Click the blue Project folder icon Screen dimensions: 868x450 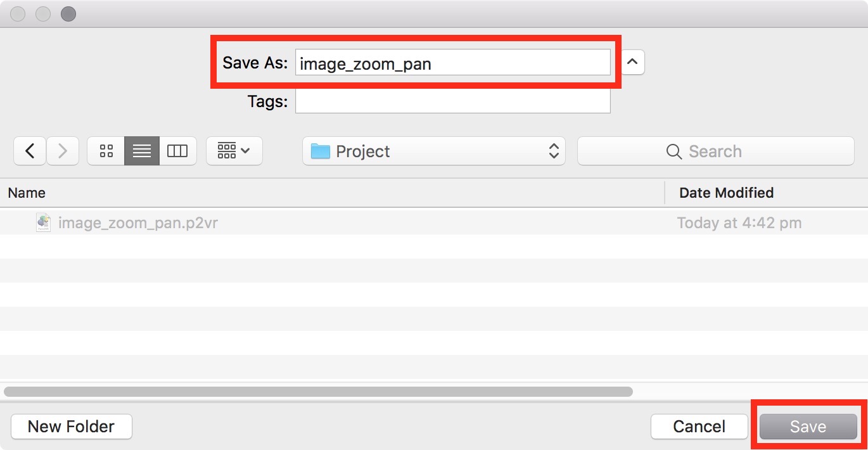click(321, 151)
